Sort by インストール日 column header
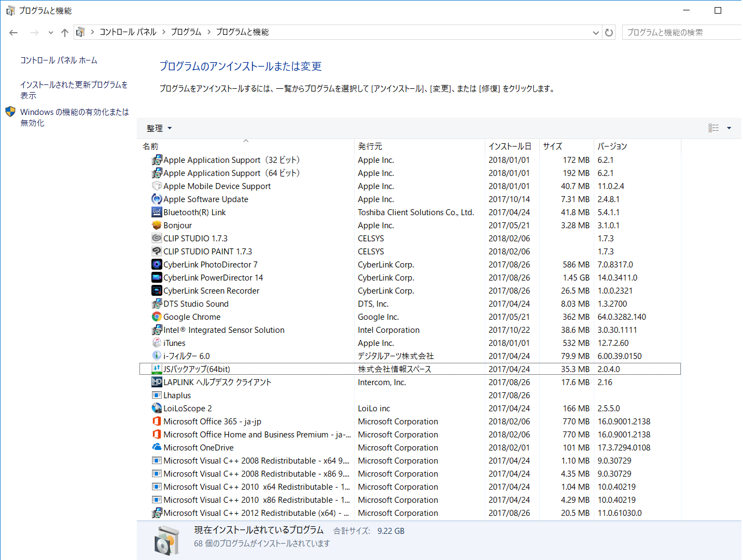This screenshot has height=560, width=743. 512,147
